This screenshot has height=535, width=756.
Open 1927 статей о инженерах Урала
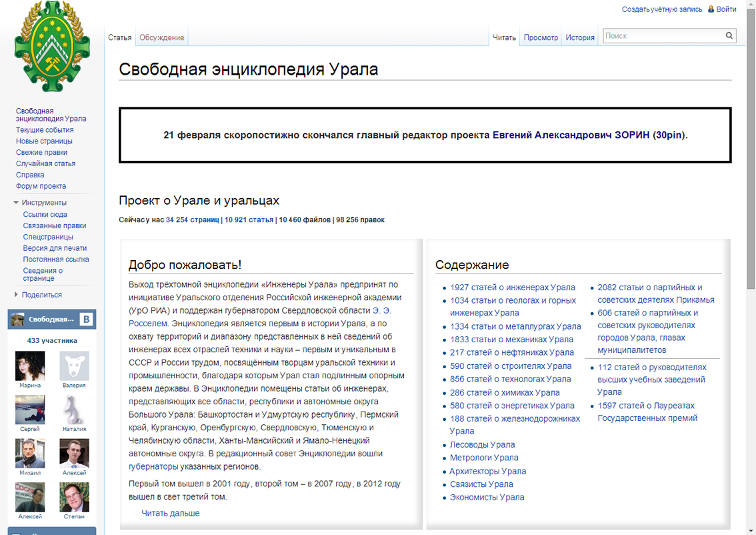coord(513,287)
